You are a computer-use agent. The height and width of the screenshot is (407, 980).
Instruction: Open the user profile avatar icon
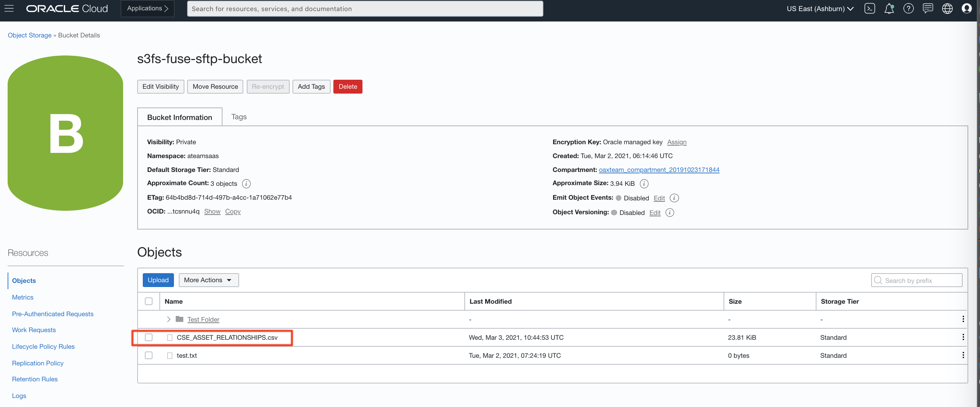tap(967, 8)
